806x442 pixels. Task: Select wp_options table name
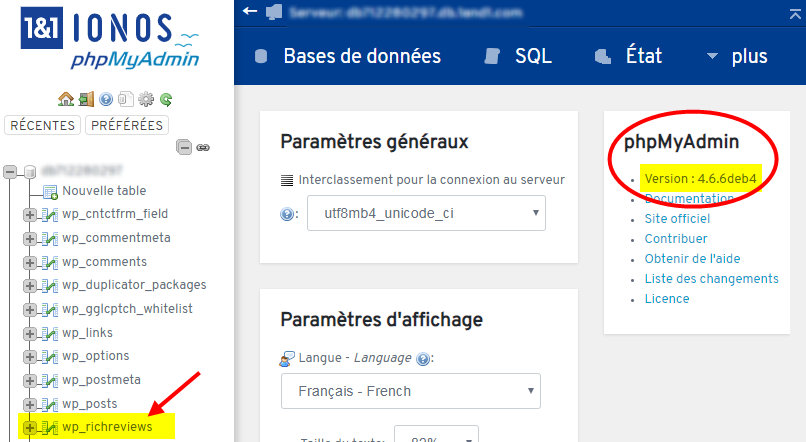coord(96,356)
